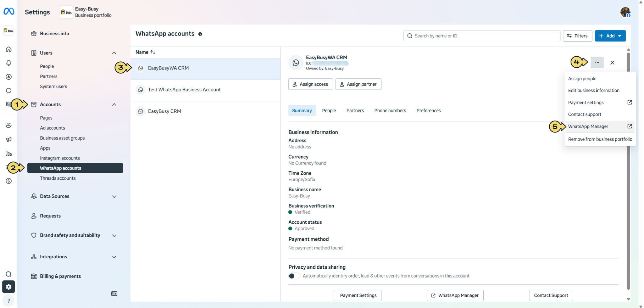The image size is (644, 308).
Task: Click the bottom WhatsApp Manager button
Action: click(x=455, y=295)
